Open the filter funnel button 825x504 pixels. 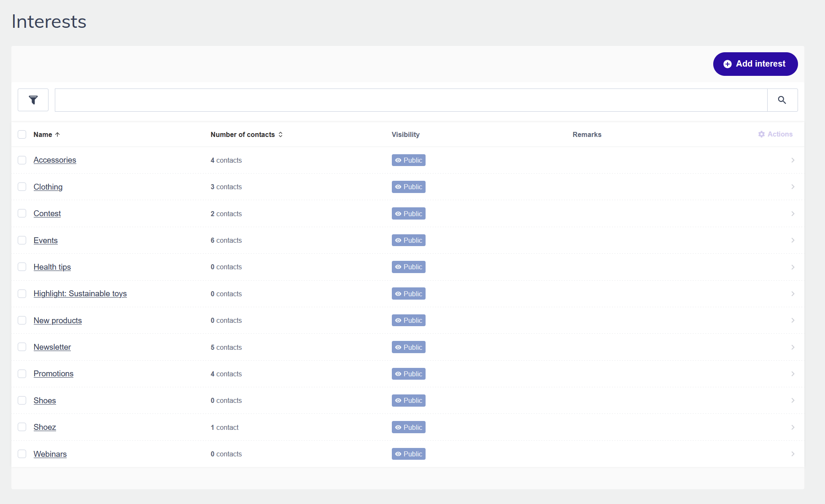[33, 100]
